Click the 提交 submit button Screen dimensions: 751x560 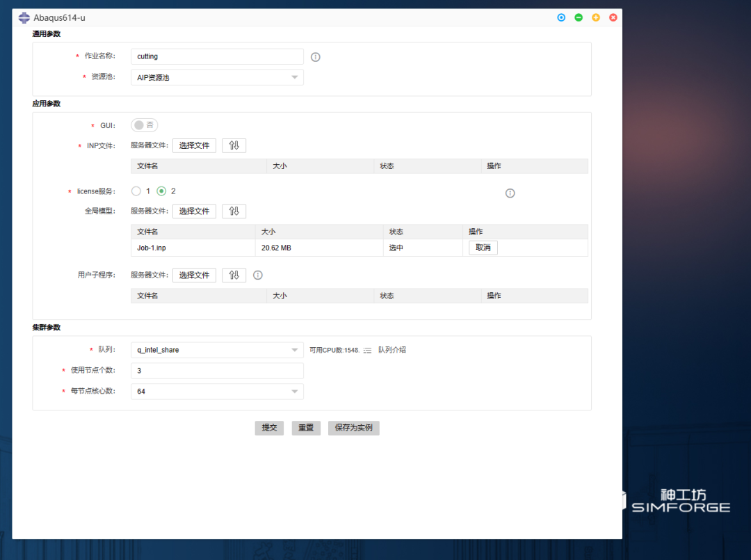coord(269,428)
